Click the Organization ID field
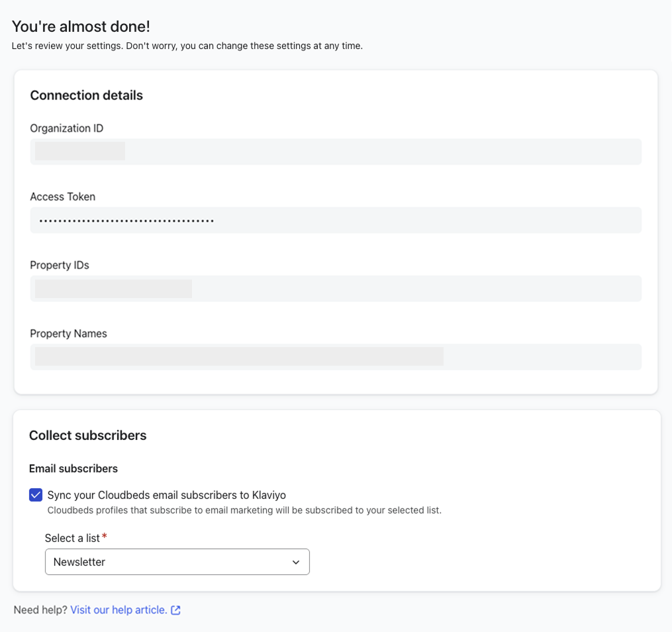Screen dimensions: 672x632 pyautogui.click(x=336, y=152)
